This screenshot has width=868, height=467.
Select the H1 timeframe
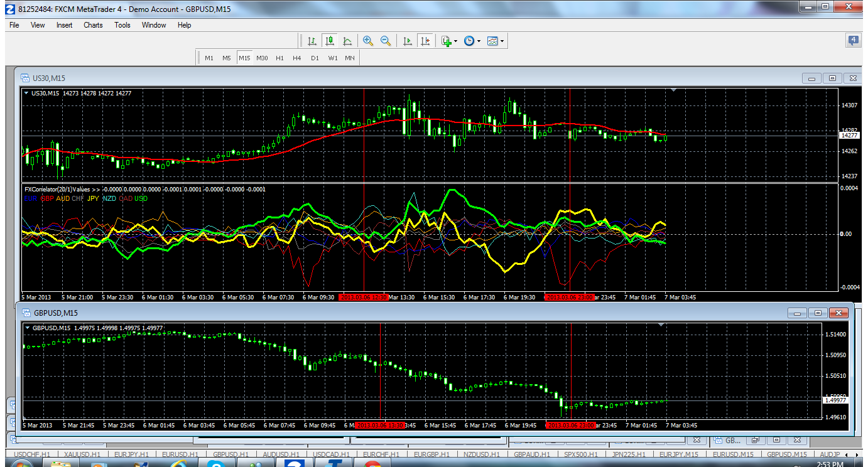tap(279, 58)
